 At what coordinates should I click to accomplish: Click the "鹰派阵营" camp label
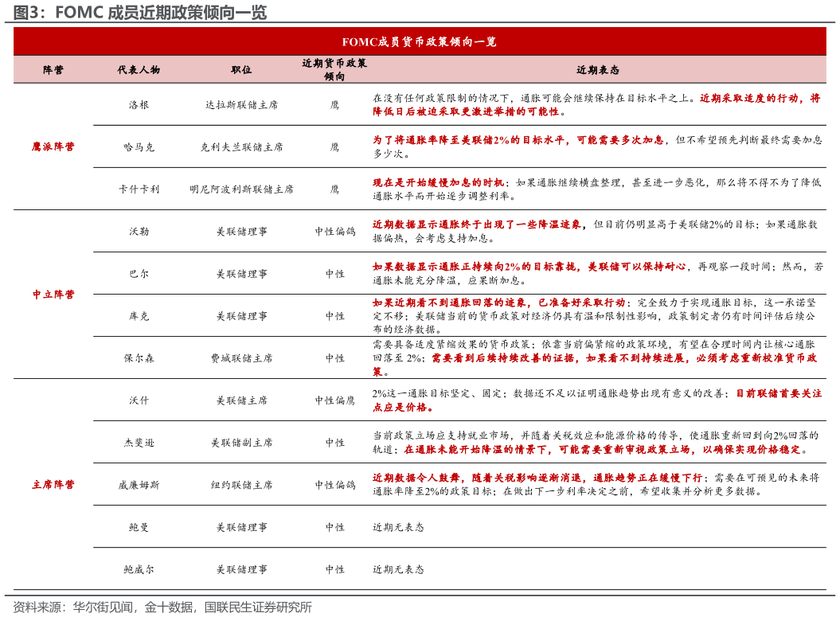click(53, 146)
